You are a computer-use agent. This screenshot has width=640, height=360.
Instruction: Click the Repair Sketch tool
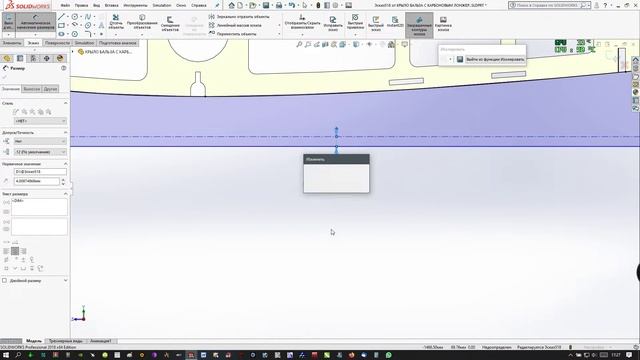[x=333, y=24]
